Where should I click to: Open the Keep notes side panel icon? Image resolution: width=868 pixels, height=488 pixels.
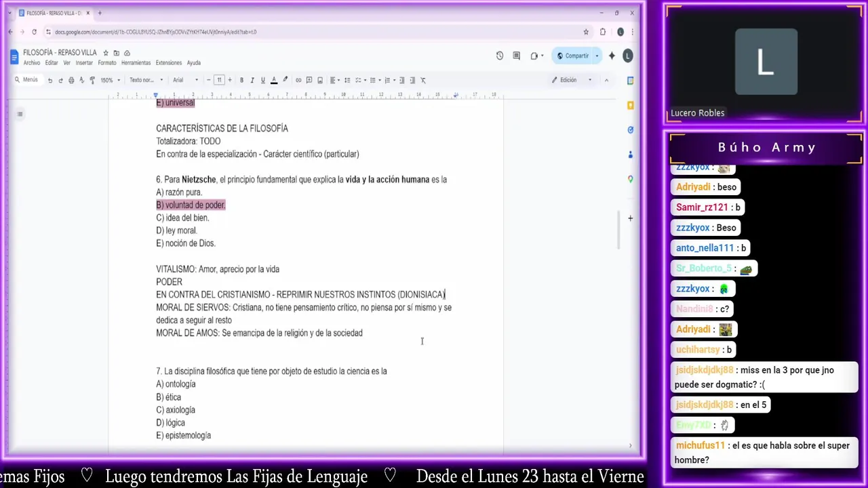point(631,106)
